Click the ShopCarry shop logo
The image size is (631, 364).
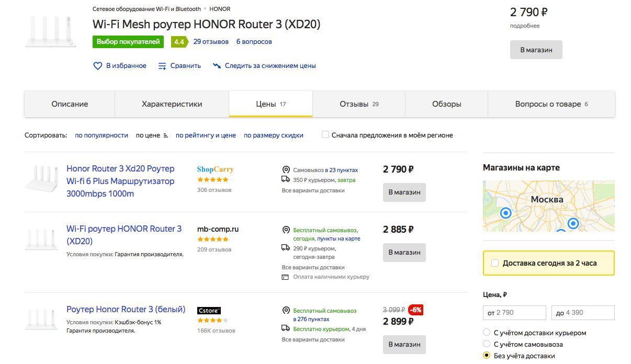[x=215, y=169]
